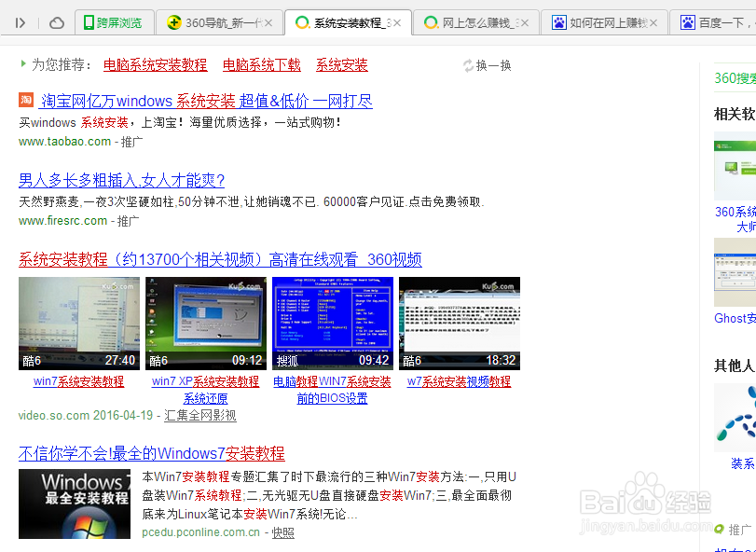Open the 淘宝网亿万windows 系统安装 result

205,102
